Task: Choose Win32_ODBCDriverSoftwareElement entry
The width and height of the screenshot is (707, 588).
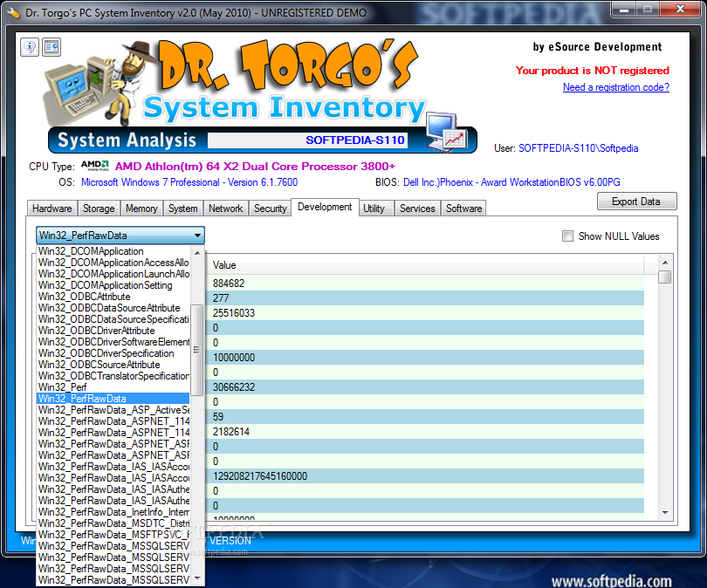Action: coord(113,342)
